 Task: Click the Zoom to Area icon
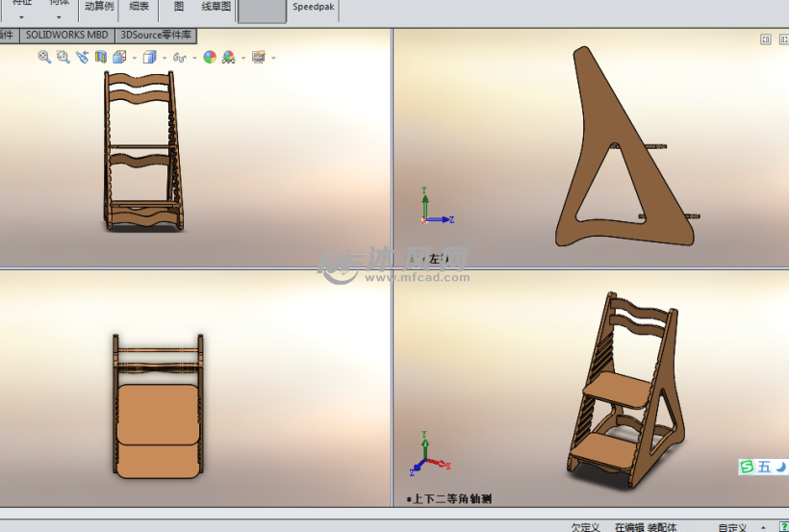click(x=64, y=57)
